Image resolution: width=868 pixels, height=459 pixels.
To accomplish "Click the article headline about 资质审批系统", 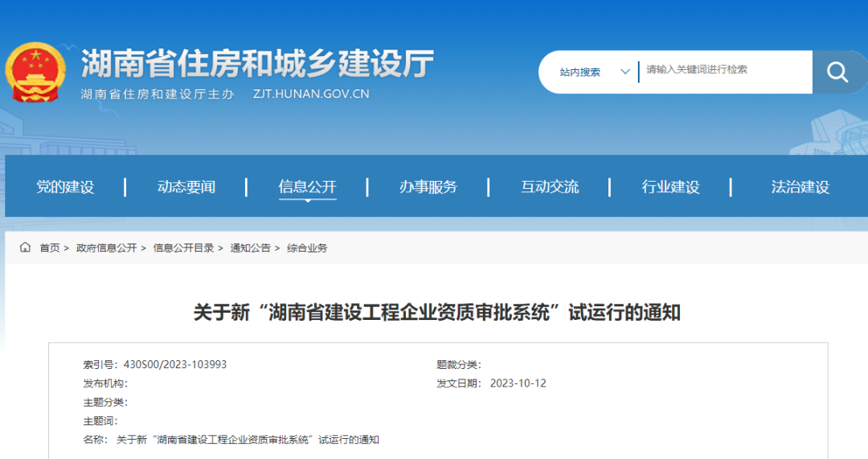I will (436, 313).
